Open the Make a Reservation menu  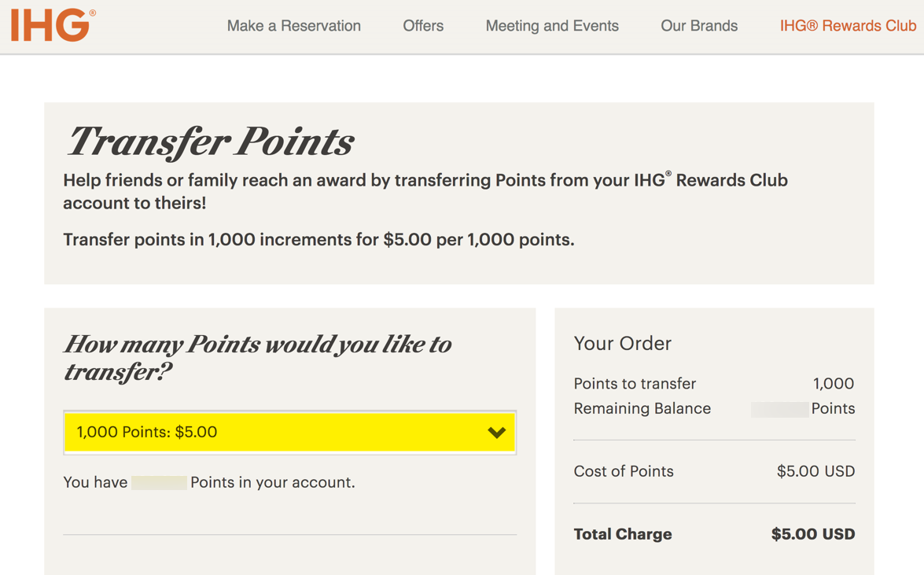click(x=293, y=26)
